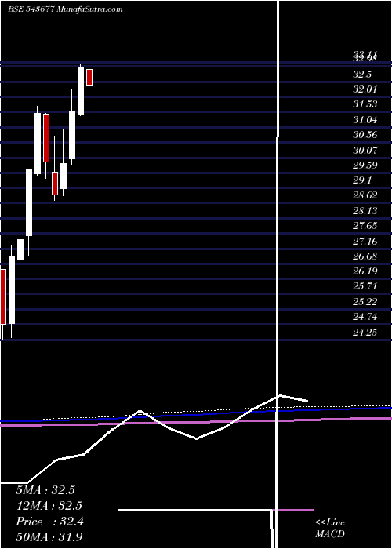Click the '5MA : 32.5' indicator text
Screen dimensions: 392x549
click(x=45, y=490)
